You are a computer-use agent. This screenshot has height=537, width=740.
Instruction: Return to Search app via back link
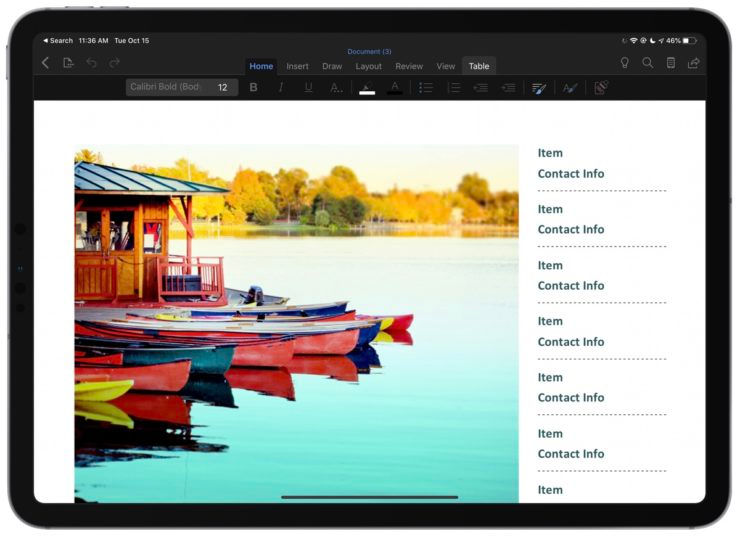tap(58, 41)
